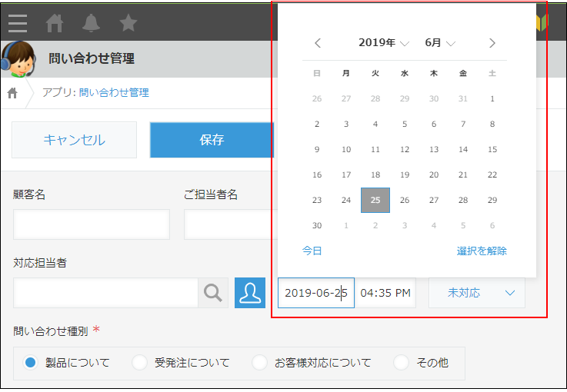Select June 27 in the calendar
Screen dimensions: 567x392
[434, 200]
